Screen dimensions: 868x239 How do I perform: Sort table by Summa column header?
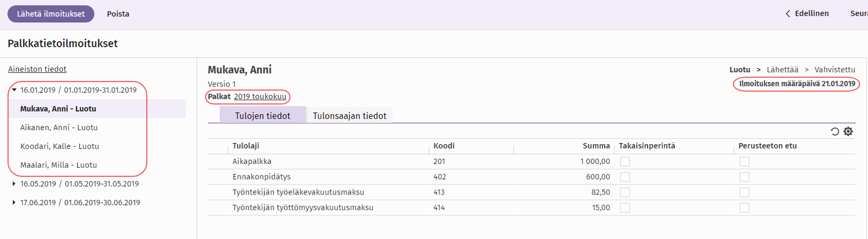coord(596,146)
